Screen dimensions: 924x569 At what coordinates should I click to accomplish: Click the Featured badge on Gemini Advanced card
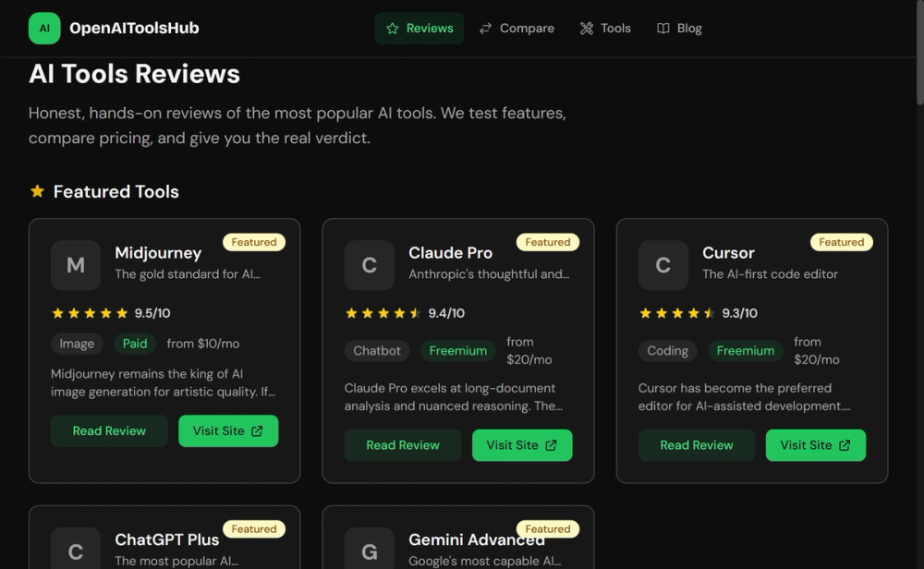(x=547, y=529)
